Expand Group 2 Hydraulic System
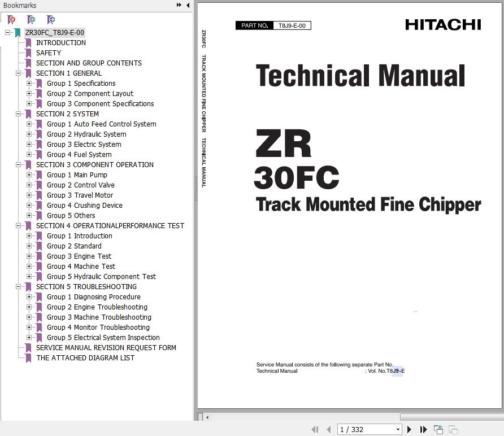The width and height of the screenshot is (504, 436). tap(29, 134)
